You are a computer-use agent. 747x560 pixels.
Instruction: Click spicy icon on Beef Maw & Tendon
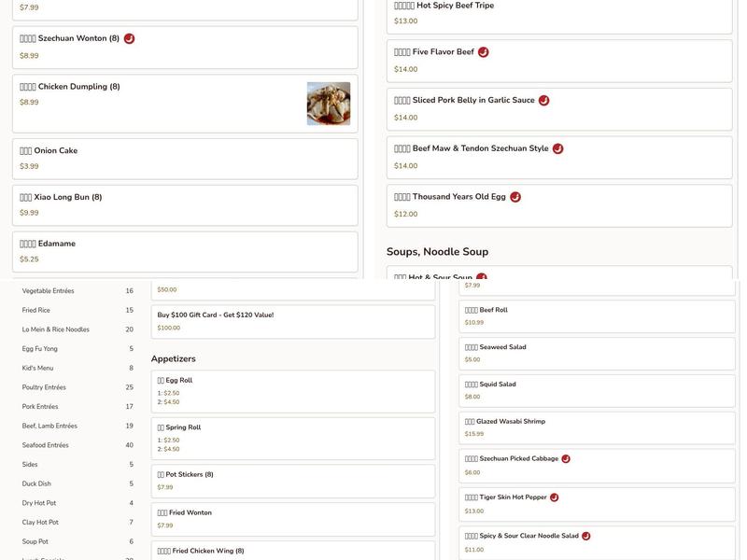(557, 148)
